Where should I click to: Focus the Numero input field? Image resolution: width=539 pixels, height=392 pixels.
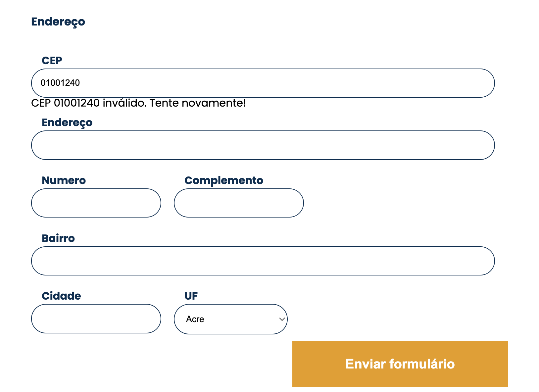(x=96, y=203)
